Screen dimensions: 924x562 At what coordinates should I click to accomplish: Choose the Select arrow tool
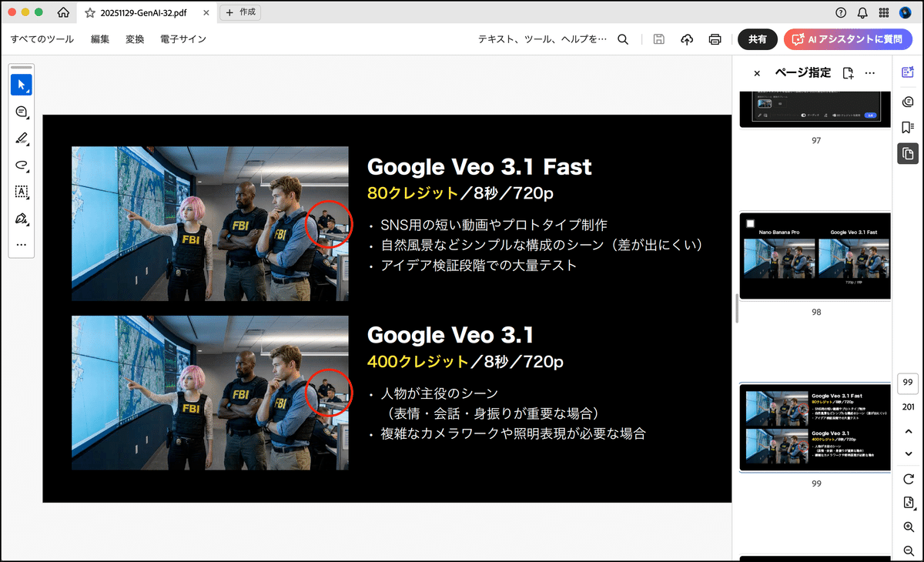pos(22,85)
